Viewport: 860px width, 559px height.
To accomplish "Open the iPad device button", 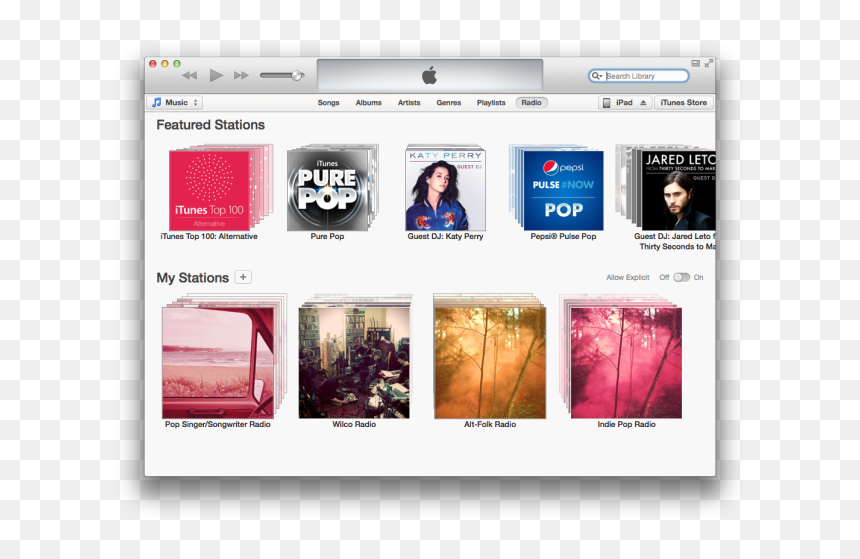I will tap(625, 103).
